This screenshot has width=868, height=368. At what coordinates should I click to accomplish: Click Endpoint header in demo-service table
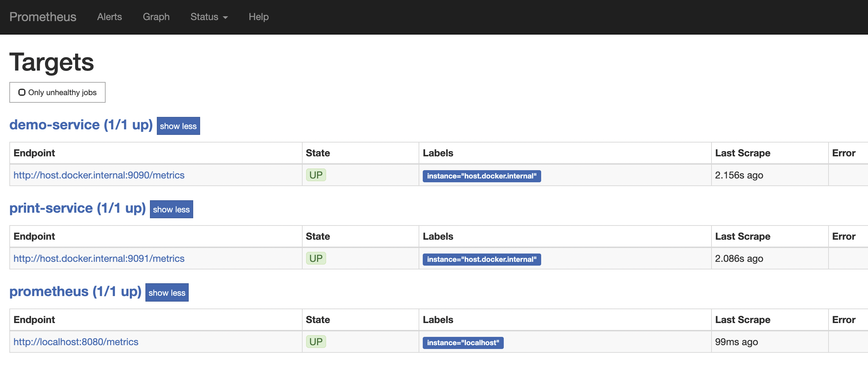(34, 153)
